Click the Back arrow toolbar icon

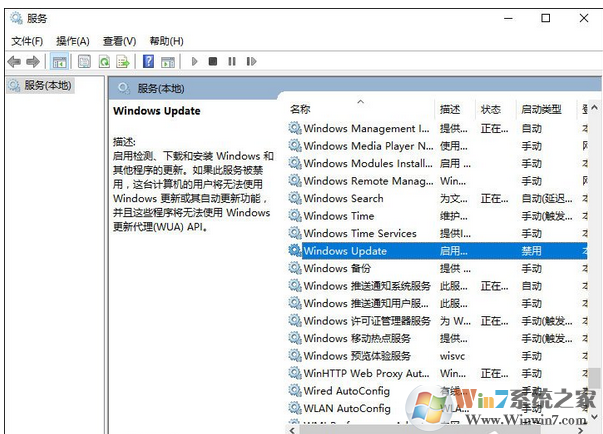tap(14, 62)
